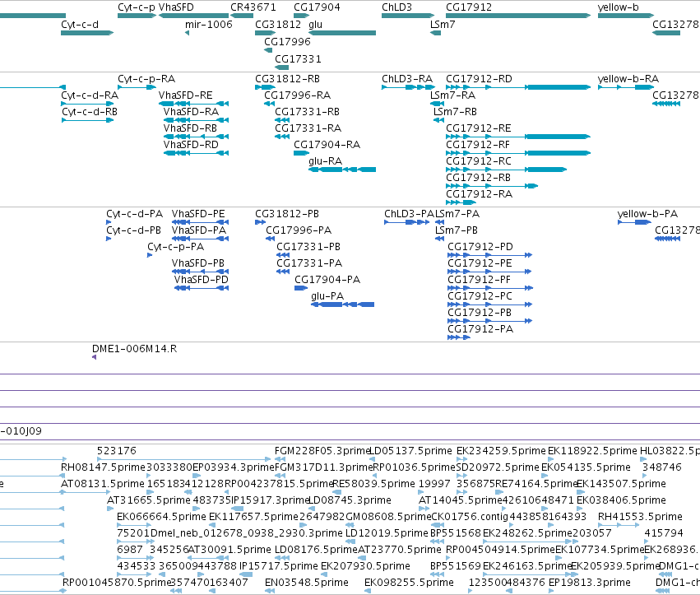Open the Cyt-c-d-RB transcript label
This screenshot has height=595, width=700.
(90, 112)
